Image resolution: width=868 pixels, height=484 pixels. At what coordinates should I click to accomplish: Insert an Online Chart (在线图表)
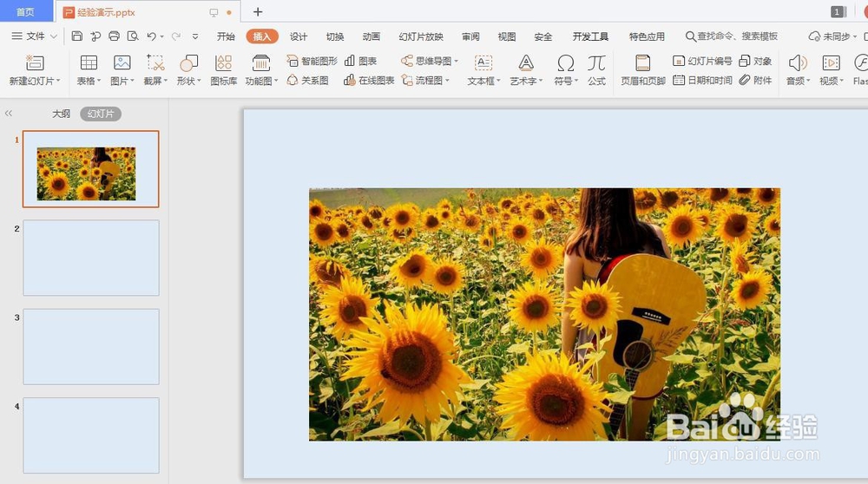click(x=369, y=80)
